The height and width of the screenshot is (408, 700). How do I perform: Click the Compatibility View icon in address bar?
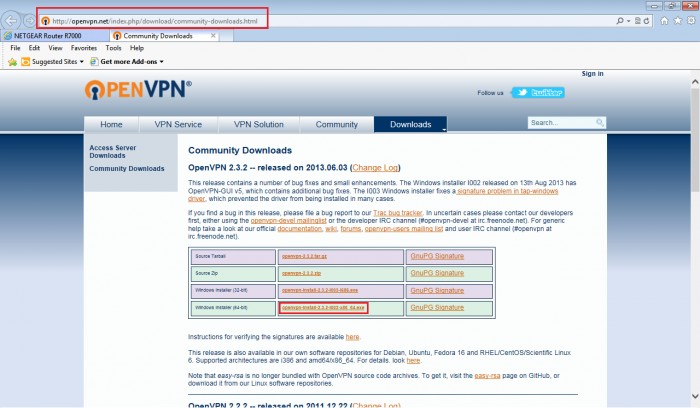[638, 21]
